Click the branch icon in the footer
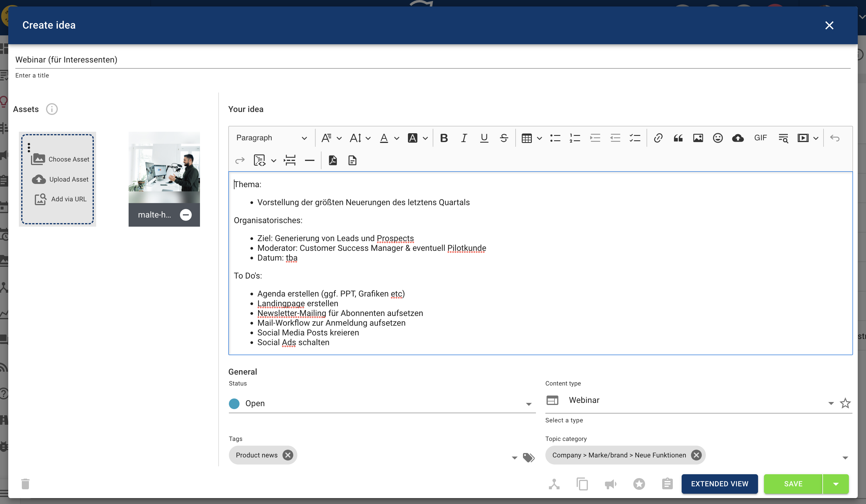Image resolution: width=866 pixels, height=504 pixels. [554, 484]
